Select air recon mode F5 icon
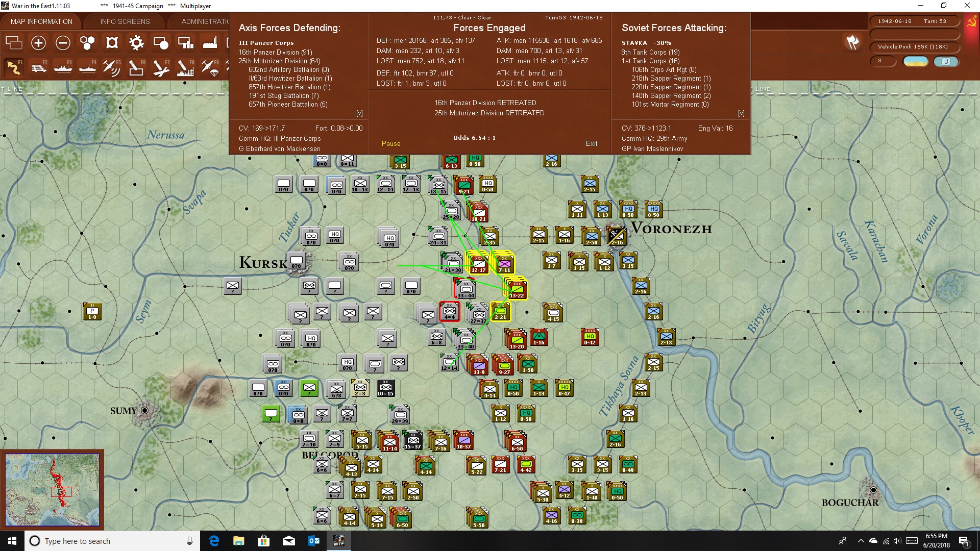The height and width of the screenshot is (551, 980). coord(111,67)
